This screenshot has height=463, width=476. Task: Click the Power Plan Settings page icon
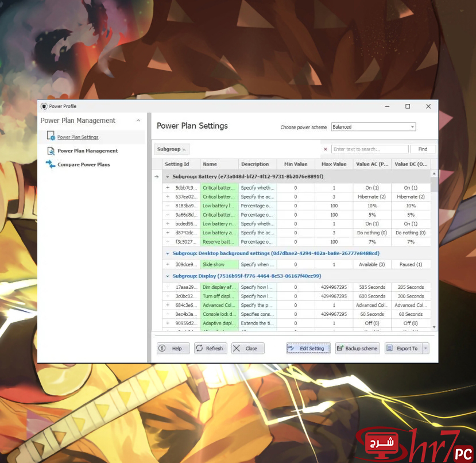[51, 136]
